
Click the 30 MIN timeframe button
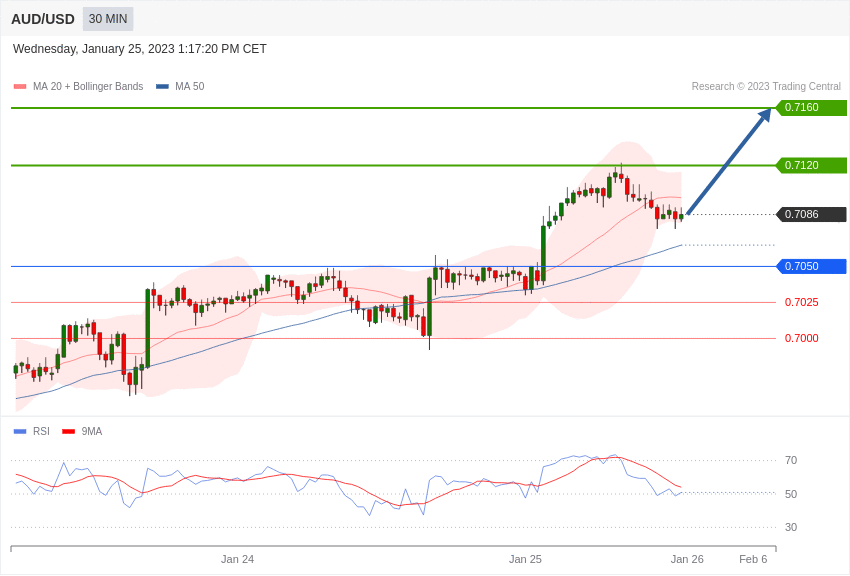point(108,19)
